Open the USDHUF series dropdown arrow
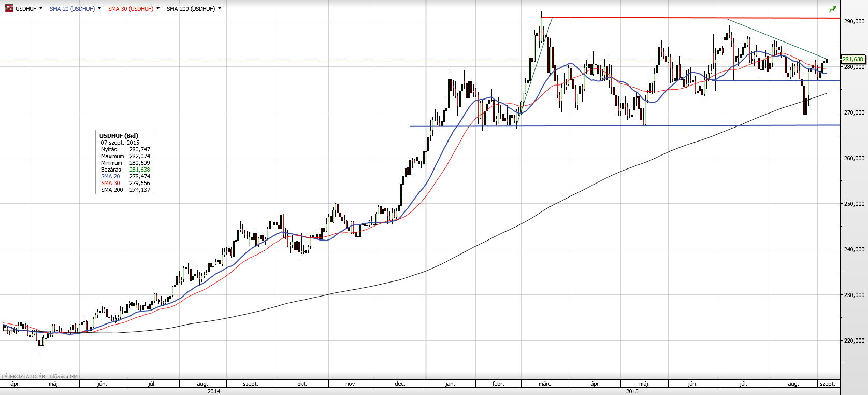Image resolution: width=868 pixels, height=395 pixels. 41,9
